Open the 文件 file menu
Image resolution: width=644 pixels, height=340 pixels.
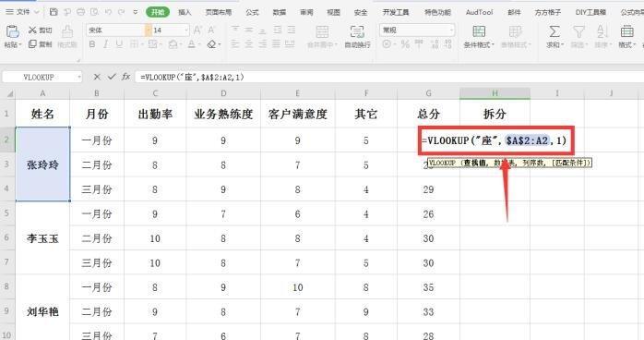[x=22, y=12]
